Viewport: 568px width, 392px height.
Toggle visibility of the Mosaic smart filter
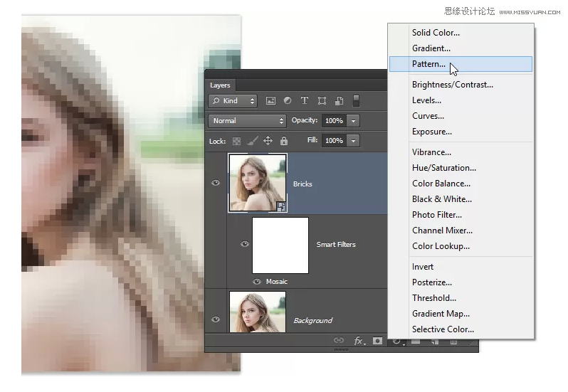click(257, 282)
